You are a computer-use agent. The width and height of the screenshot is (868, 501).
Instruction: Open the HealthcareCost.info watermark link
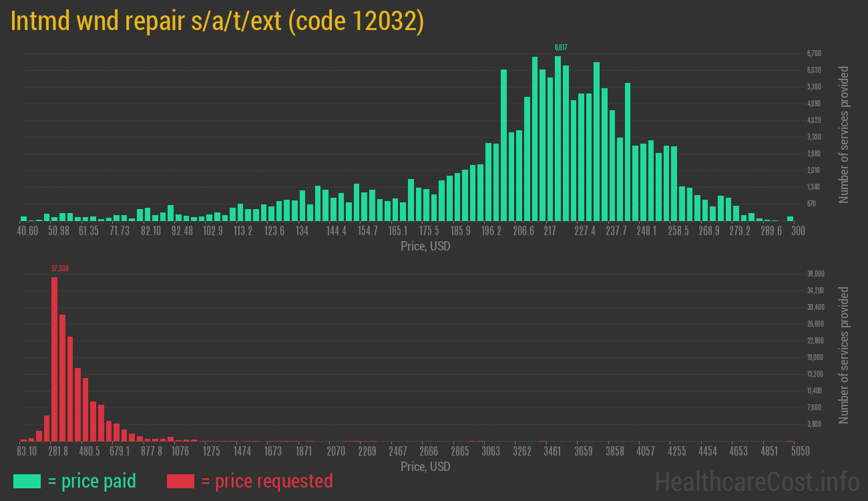[756, 481]
